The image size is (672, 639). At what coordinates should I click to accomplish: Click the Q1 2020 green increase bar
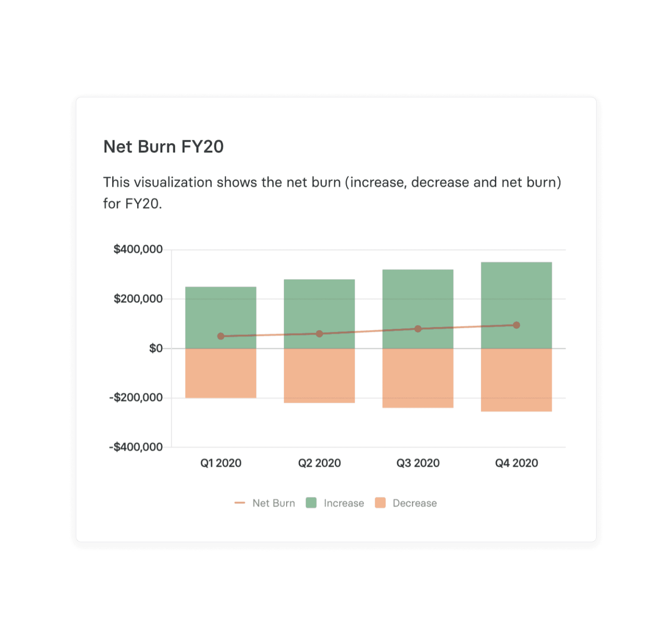tap(221, 318)
